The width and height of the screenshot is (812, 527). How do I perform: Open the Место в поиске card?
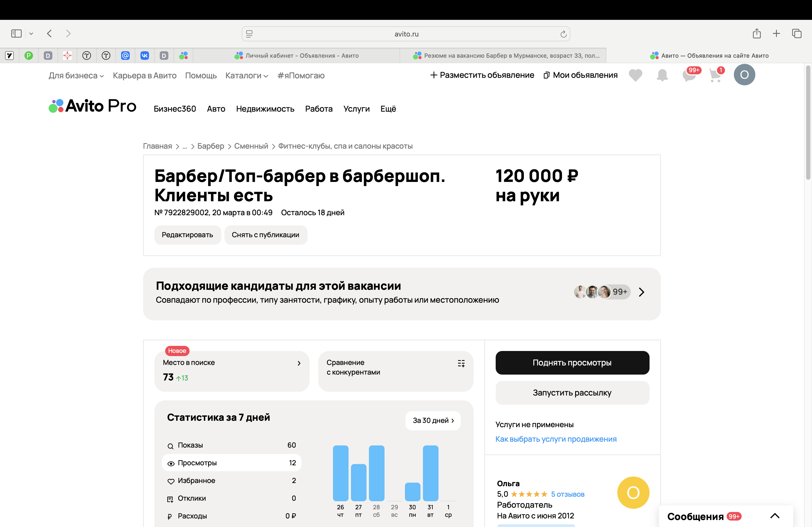point(232,371)
